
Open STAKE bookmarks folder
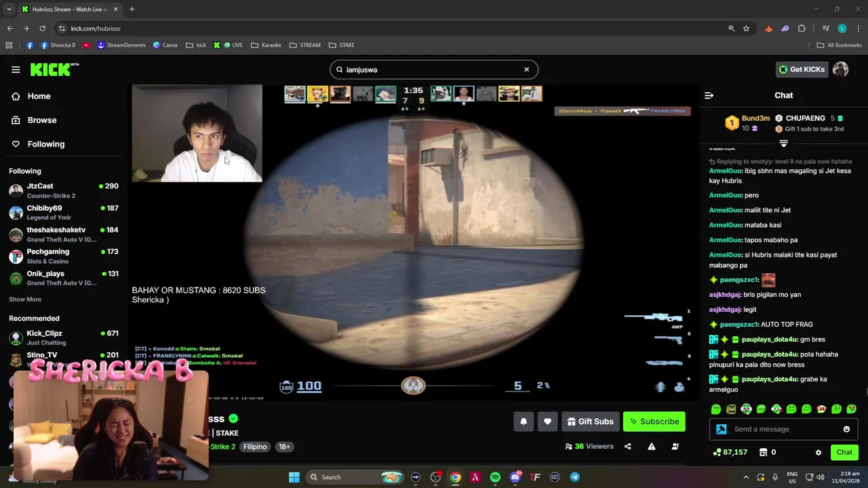pyautogui.click(x=342, y=45)
